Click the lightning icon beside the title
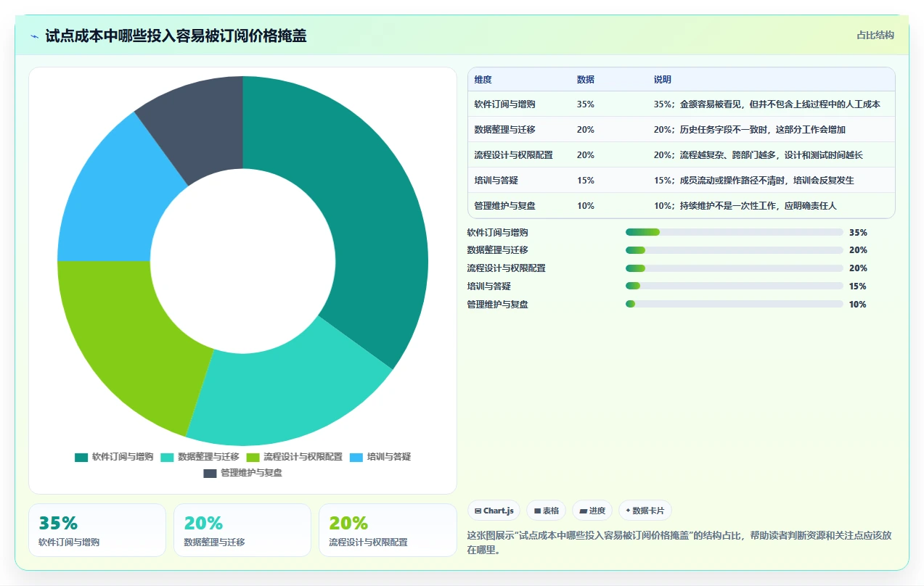The width and height of the screenshot is (924, 586). pyautogui.click(x=34, y=36)
